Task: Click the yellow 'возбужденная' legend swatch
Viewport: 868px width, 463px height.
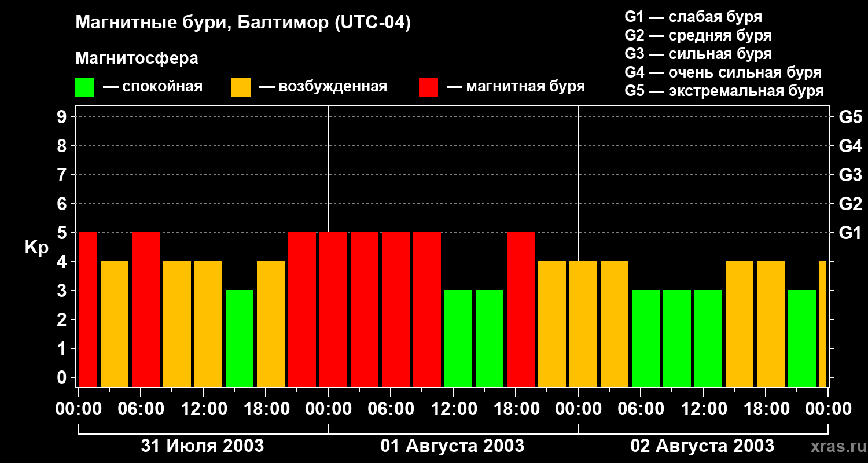Action: pyautogui.click(x=241, y=87)
